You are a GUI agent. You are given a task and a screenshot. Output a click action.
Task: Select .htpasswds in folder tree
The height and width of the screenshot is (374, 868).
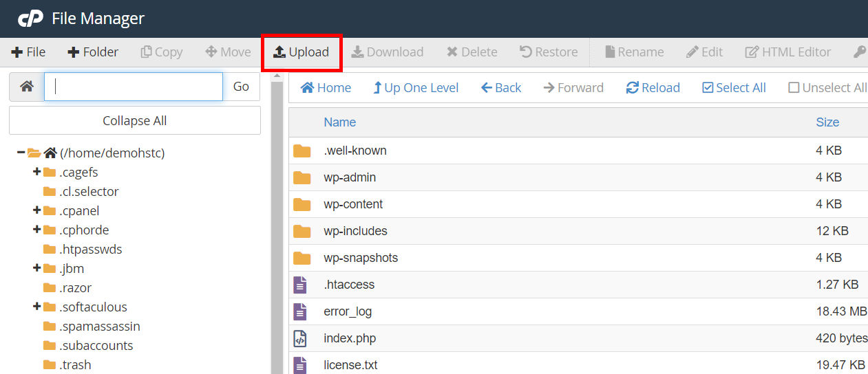coord(90,249)
